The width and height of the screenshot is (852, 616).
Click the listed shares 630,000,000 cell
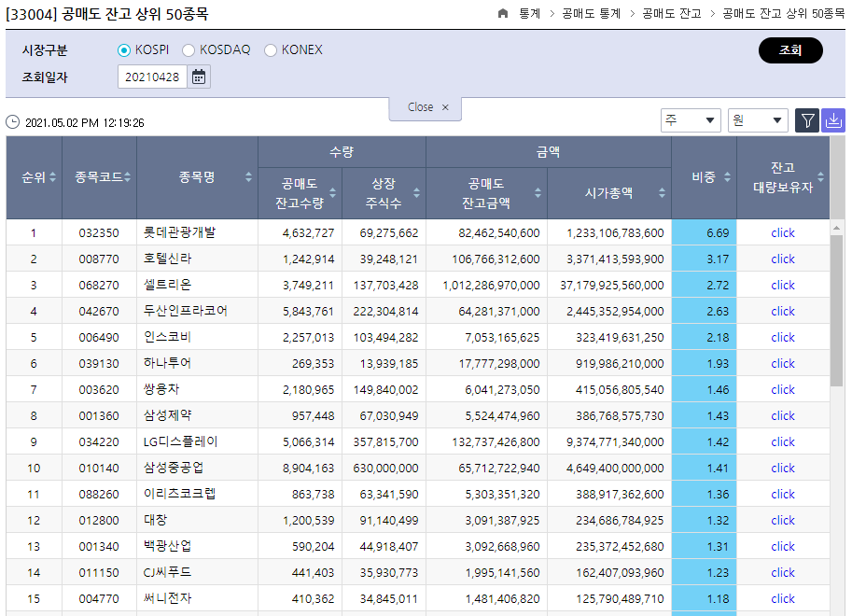(384, 468)
